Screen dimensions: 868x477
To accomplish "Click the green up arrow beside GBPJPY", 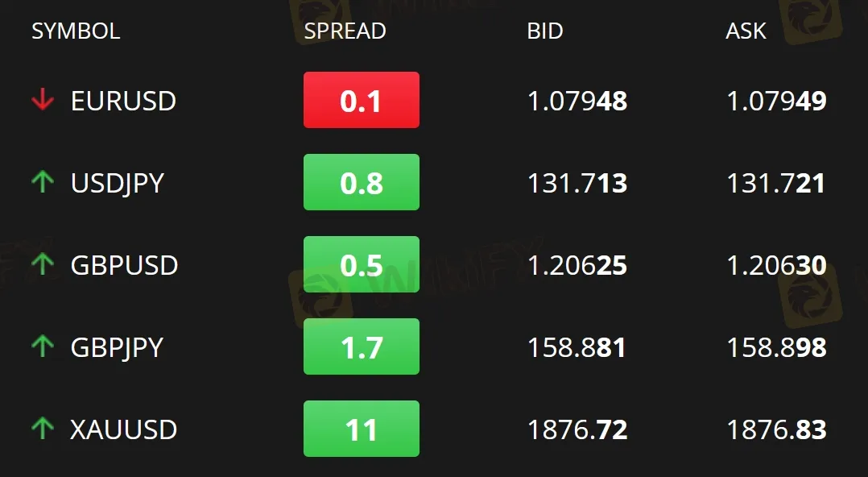I will [x=42, y=347].
